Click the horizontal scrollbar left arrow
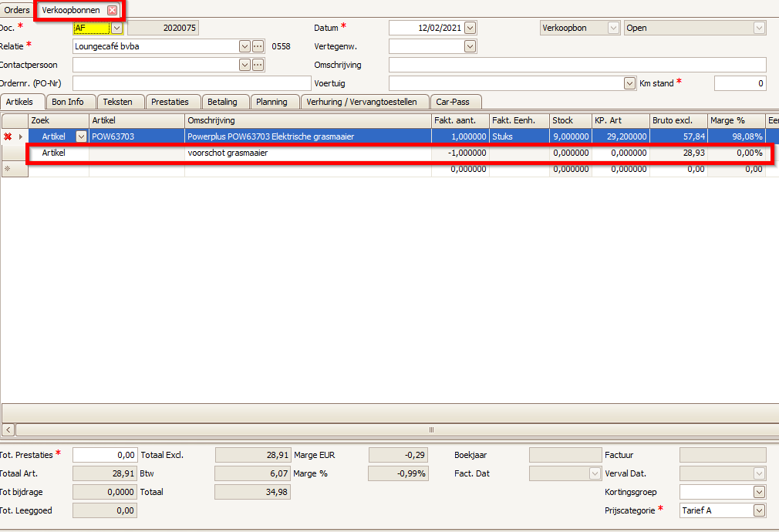 [x=8, y=429]
